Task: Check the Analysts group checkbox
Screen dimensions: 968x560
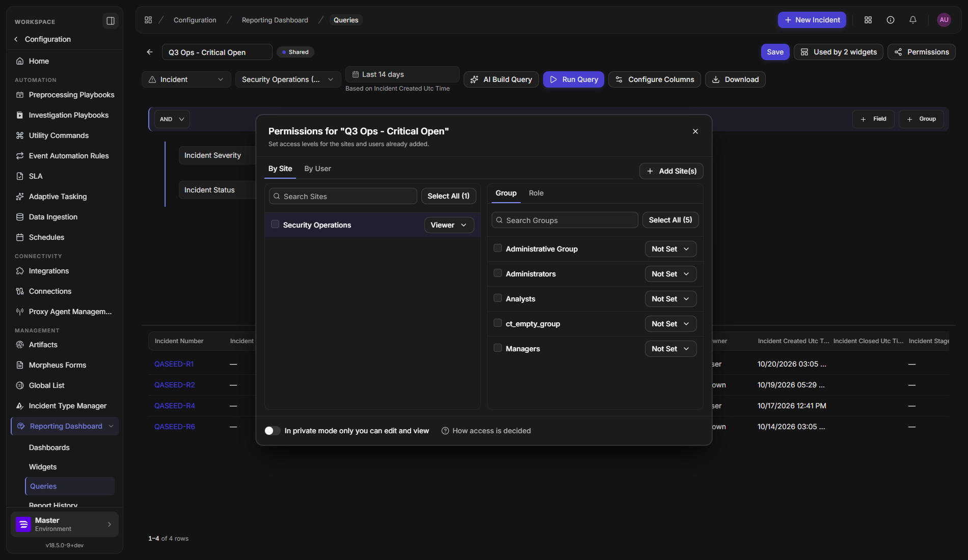Action: (498, 298)
